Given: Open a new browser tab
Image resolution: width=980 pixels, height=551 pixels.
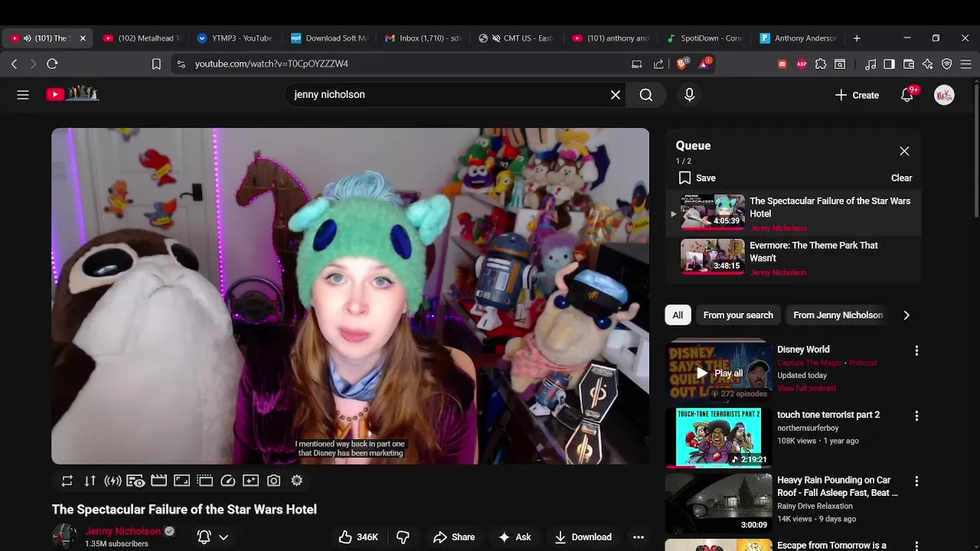Looking at the screenshot, I should click(857, 38).
